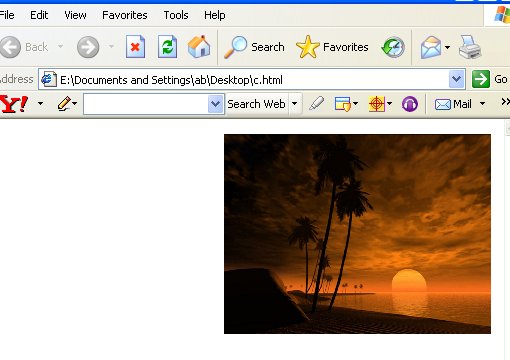Image resolution: width=510 pixels, height=360 pixels.
Task: Click the Stop loading icon
Action: 135,47
